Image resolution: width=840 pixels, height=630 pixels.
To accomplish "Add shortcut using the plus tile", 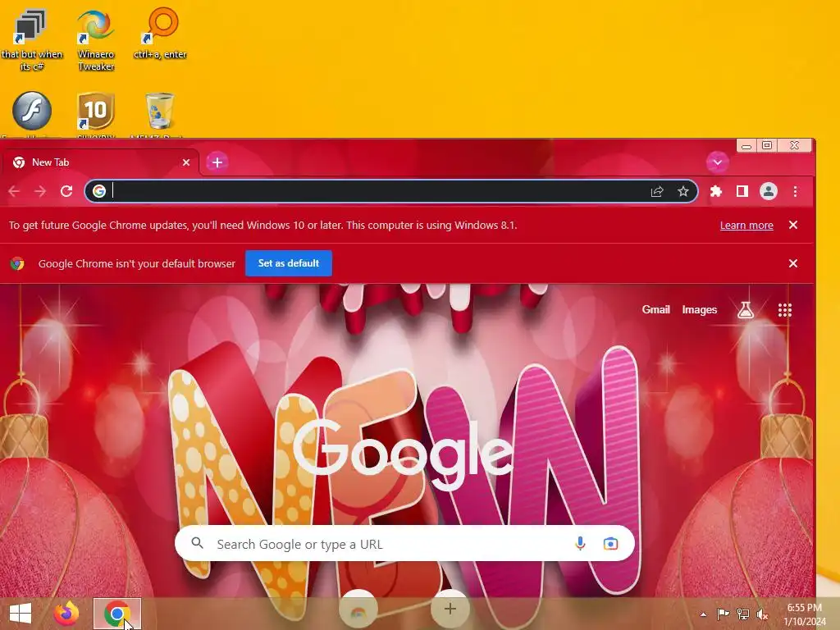I will [x=450, y=609].
